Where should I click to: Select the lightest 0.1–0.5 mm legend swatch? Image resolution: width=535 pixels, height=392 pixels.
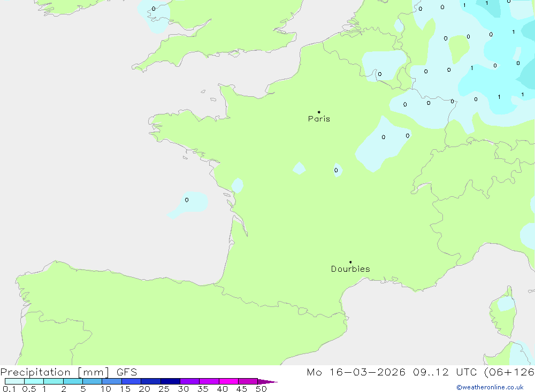click(x=14, y=381)
